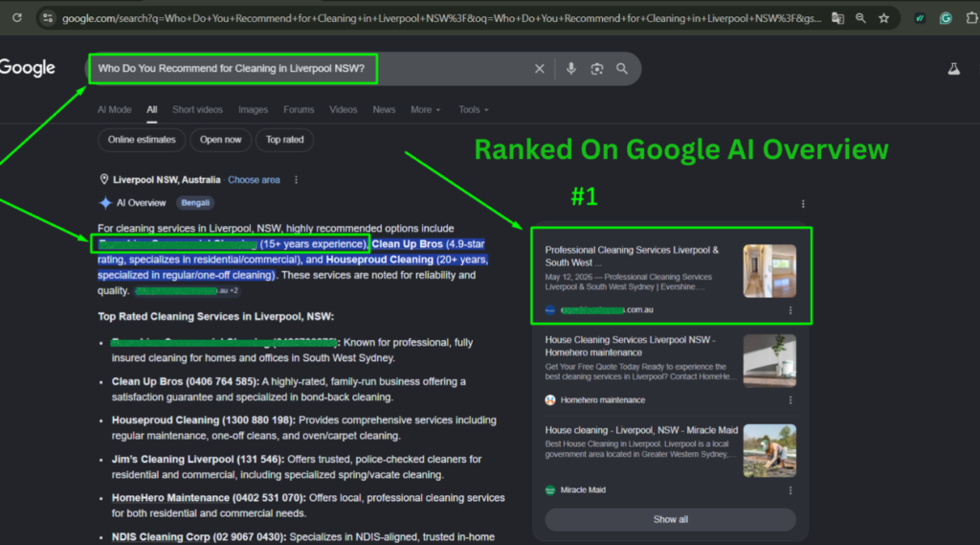Image resolution: width=980 pixels, height=545 pixels.
Task: Click the Liverpool NSW, Australia location text
Action: [167, 179]
